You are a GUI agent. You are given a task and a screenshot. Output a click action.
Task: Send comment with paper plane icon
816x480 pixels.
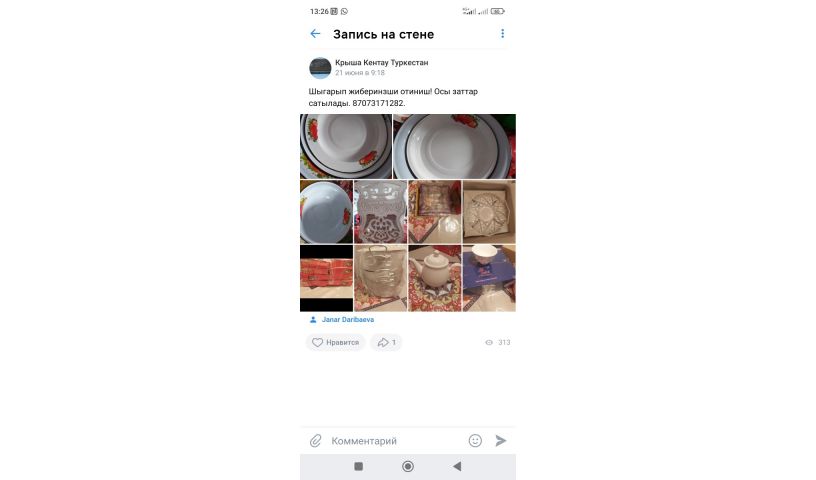pos(501,441)
